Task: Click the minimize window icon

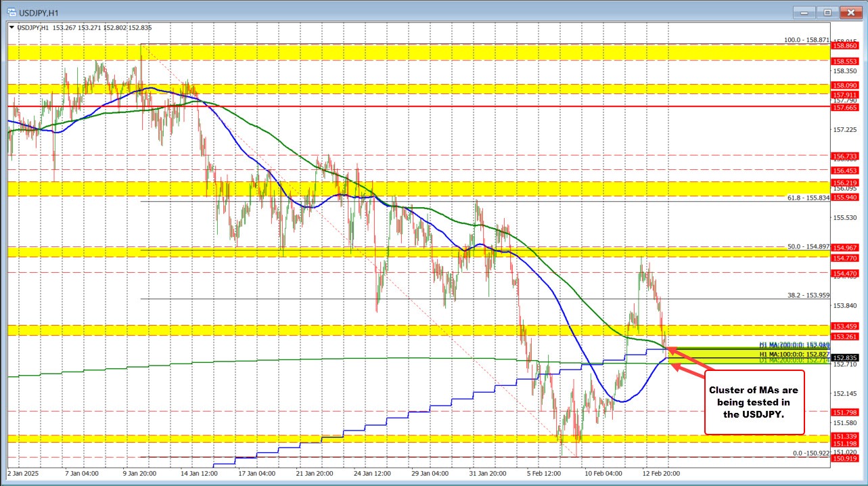Action: 804,12
